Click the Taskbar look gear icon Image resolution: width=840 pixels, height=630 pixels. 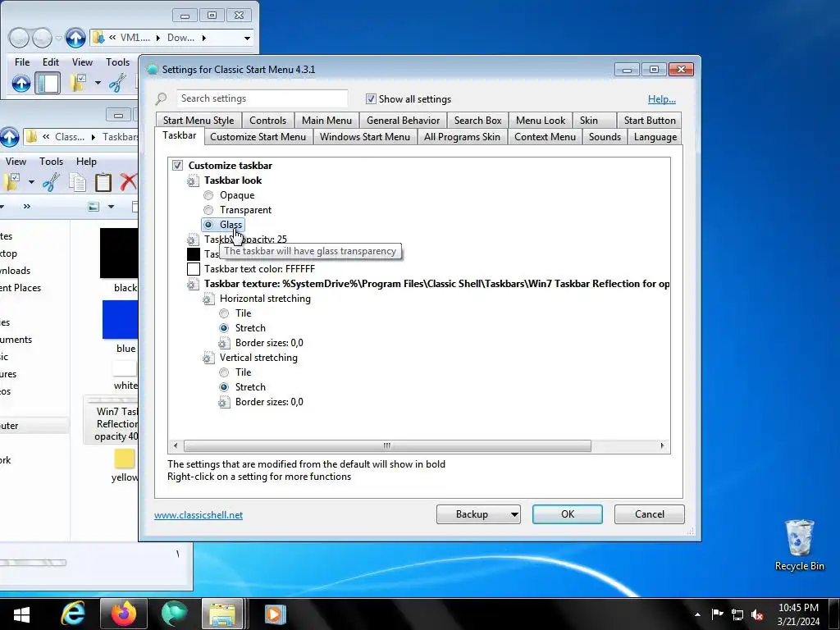point(193,181)
